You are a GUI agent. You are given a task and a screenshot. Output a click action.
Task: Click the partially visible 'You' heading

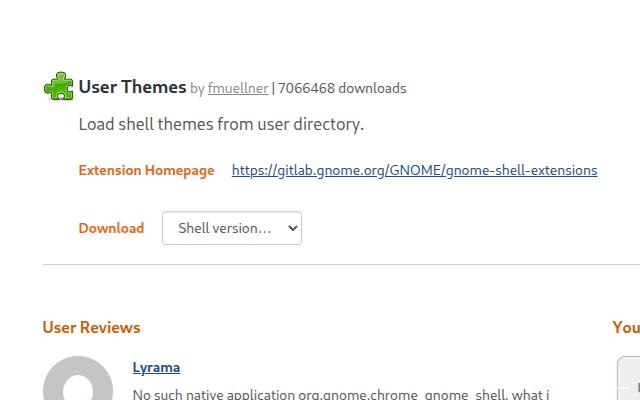coord(626,327)
